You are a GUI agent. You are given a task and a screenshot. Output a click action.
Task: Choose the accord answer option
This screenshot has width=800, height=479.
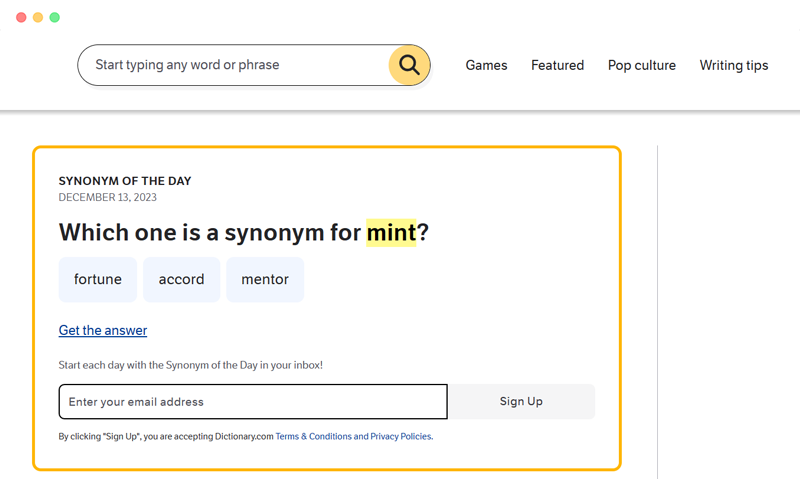pos(181,280)
